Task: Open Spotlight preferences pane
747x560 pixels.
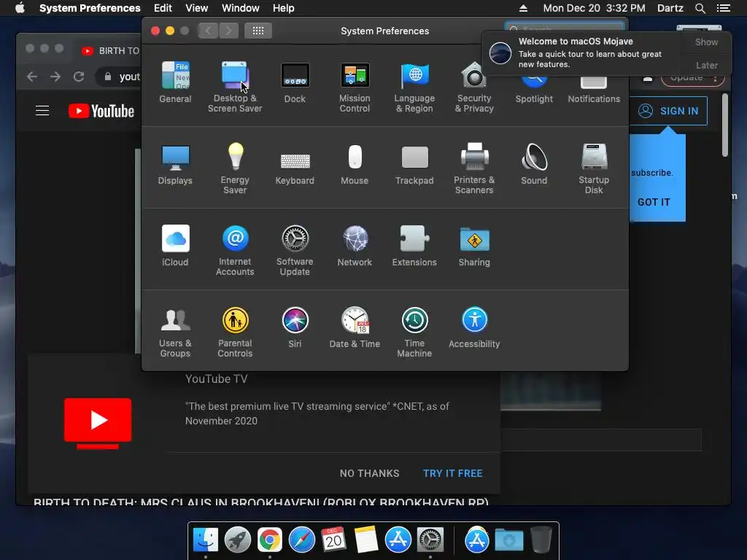Action: pyautogui.click(x=534, y=88)
